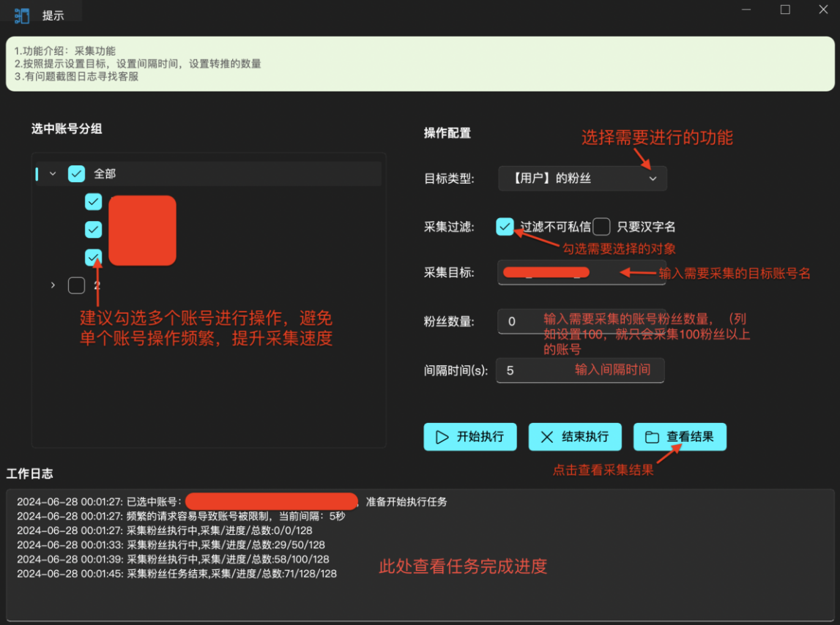Close the 提示 window
Viewport: 840px width, 625px height.
(823, 10)
